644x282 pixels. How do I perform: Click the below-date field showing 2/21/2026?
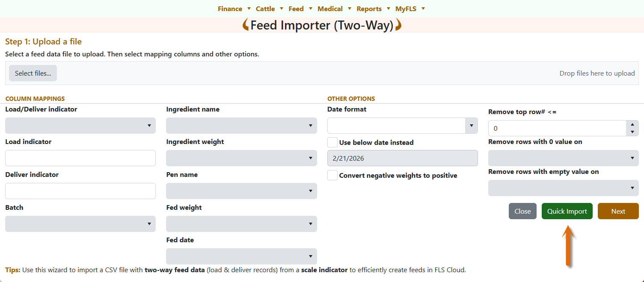[402, 158]
